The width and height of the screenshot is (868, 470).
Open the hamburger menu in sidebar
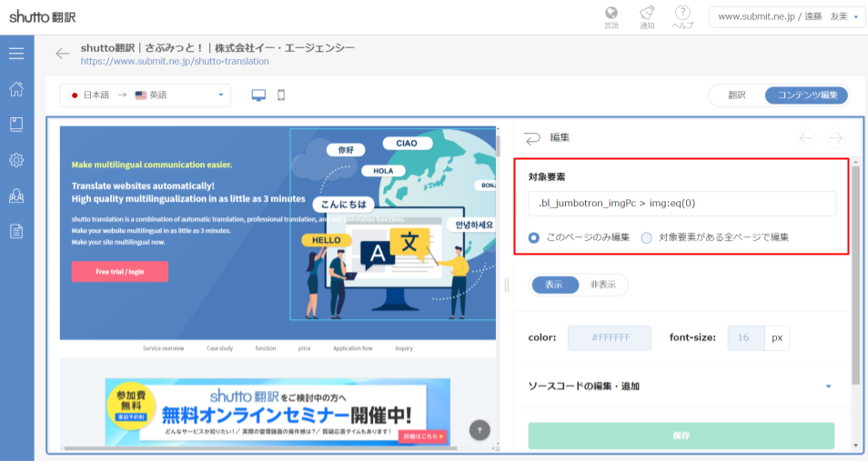click(x=16, y=53)
